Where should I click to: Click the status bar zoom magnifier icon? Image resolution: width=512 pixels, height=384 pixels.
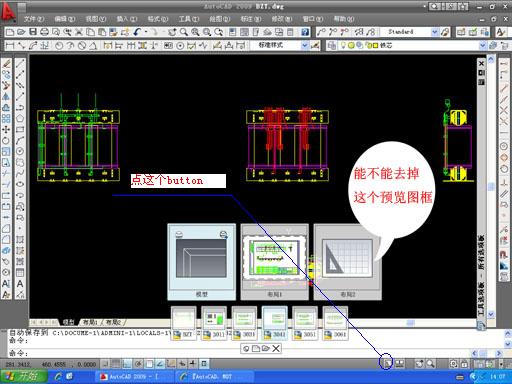(430, 364)
